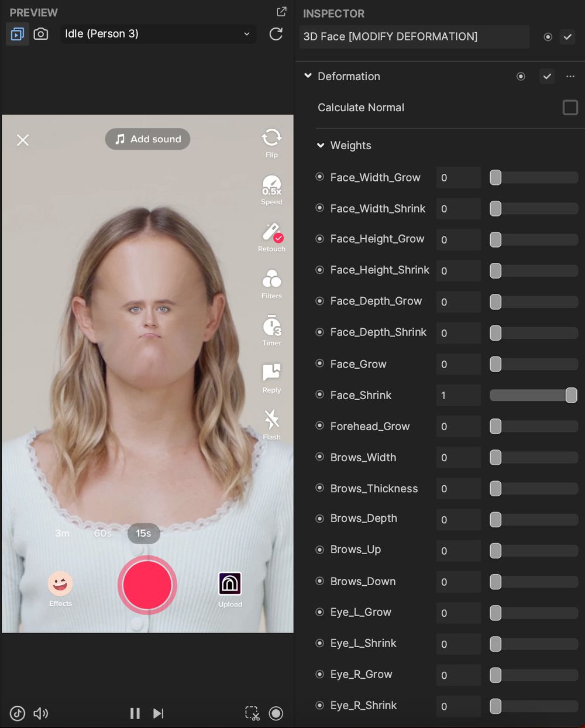585x728 pixels.
Task: Click the Face_Width_Grow value input field
Action: pos(458,177)
